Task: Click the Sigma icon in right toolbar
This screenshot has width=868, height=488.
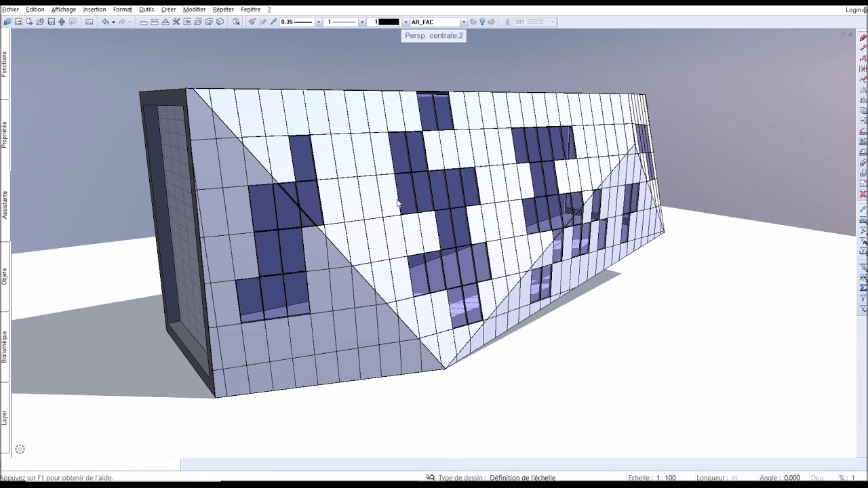Action: (863, 288)
